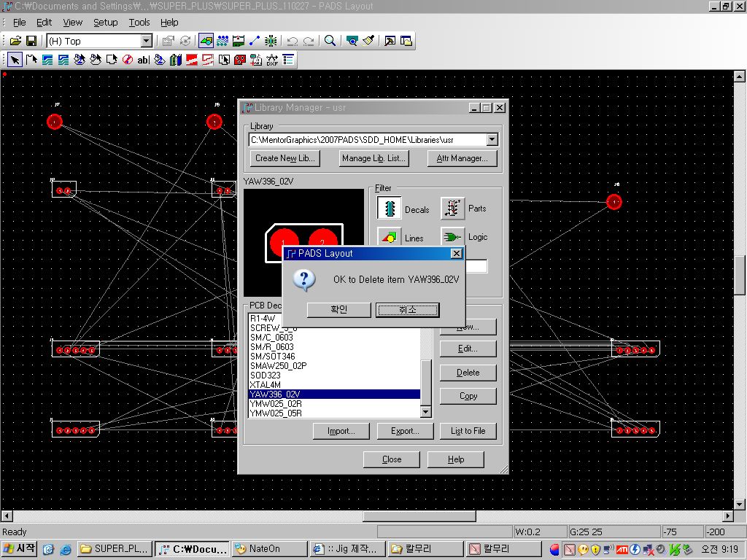The image size is (747, 560).
Task: Click the NateOn taskbar button
Action: coord(268,548)
